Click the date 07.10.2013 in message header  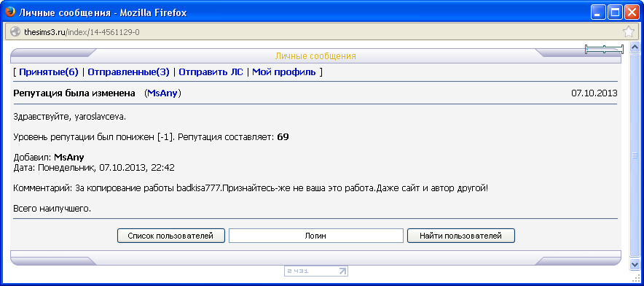point(594,93)
